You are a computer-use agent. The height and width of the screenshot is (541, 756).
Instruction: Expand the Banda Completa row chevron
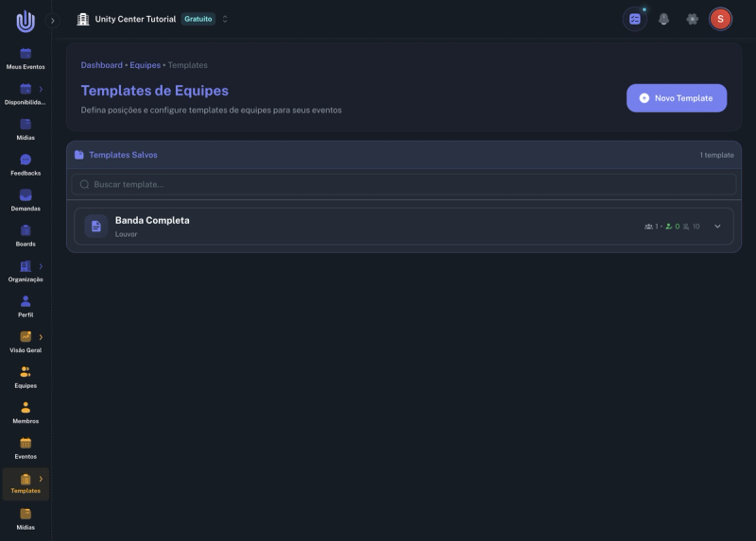coord(717,227)
